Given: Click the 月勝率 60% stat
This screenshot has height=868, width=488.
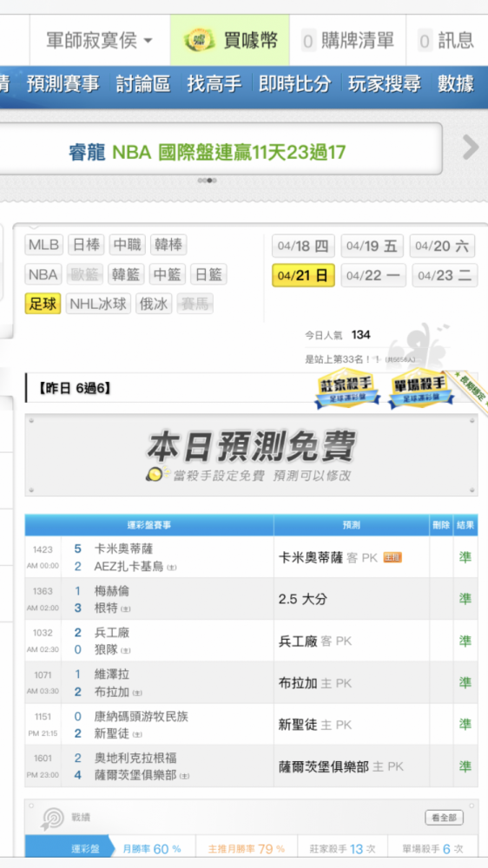Looking at the screenshot, I should [152, 849].
